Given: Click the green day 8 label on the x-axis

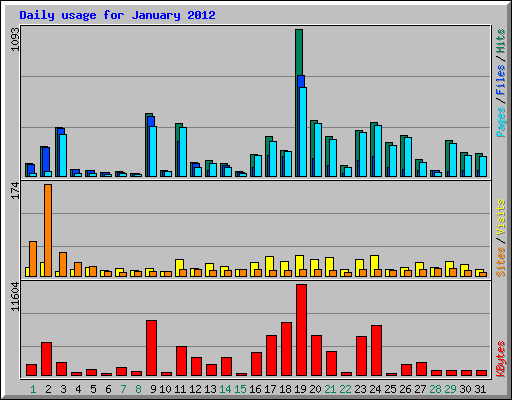Looking at the screenshot, I should (138, 389).
